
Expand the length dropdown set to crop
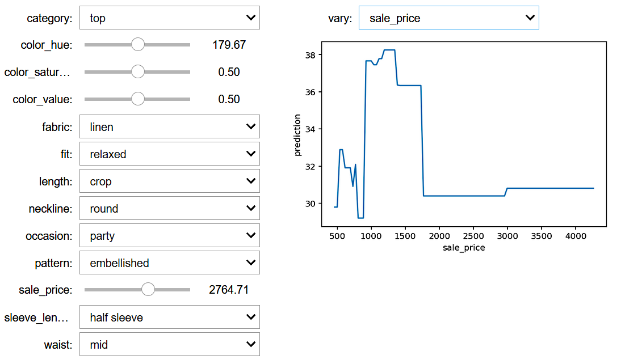click(x=169, y=181)
